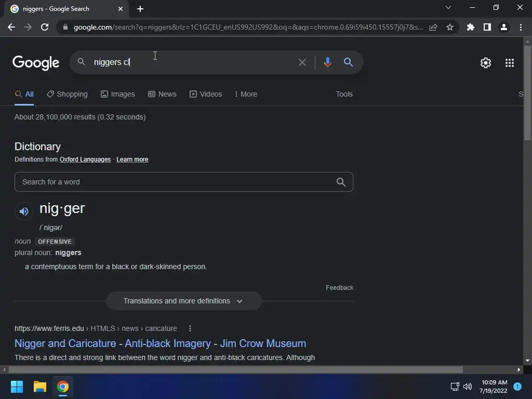Open the Google apps grid
Viewport: 532px width, 399px height.
(510, 63)
